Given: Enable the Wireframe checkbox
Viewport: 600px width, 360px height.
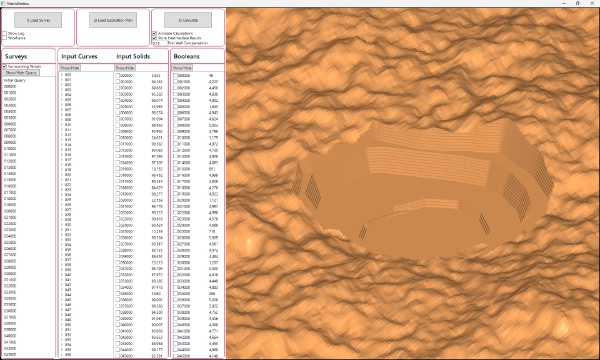Looking at the screenshot, I should pyautogui.click(x=5, y=38).
